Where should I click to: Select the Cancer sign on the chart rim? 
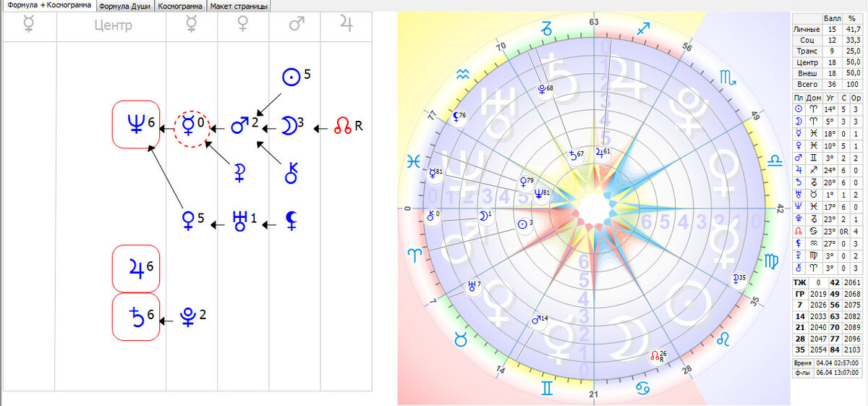(642, 389)
